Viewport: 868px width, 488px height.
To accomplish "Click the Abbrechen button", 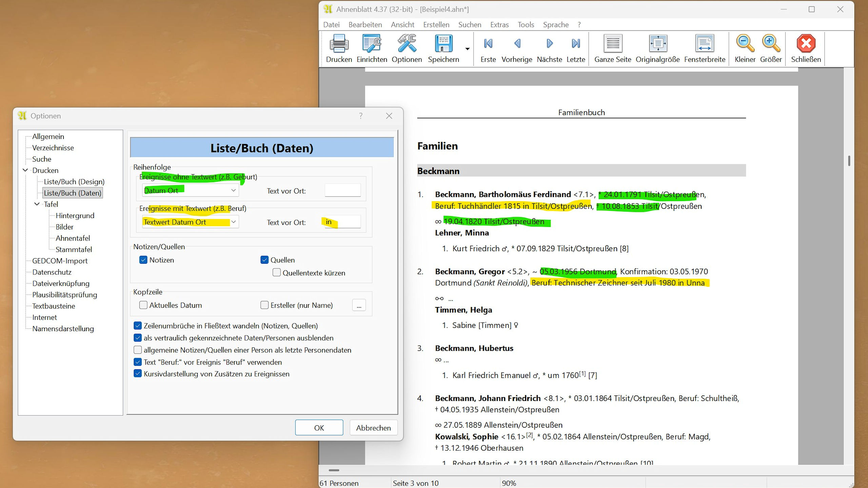I will coord(373,428).
